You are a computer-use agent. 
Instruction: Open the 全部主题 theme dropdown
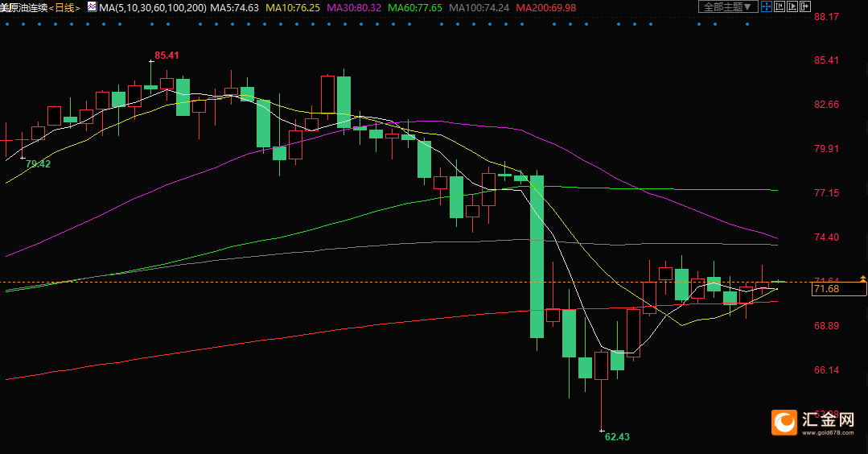pos(728,7)
